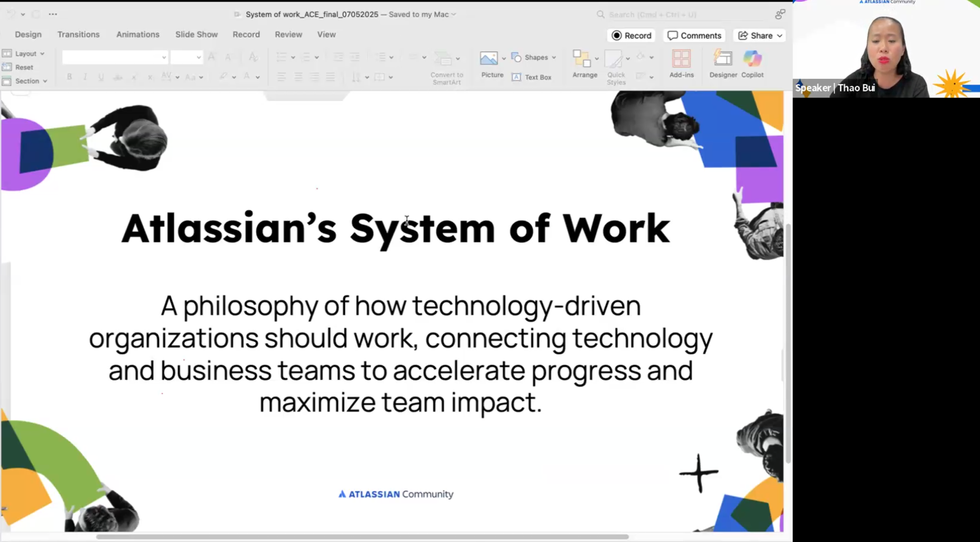Open the font name combo box

pyautogui.click(x=115, y=57)
